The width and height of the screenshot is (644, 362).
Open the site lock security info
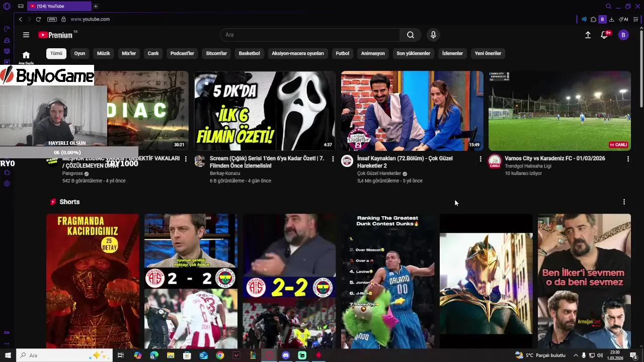click(63, 19)
